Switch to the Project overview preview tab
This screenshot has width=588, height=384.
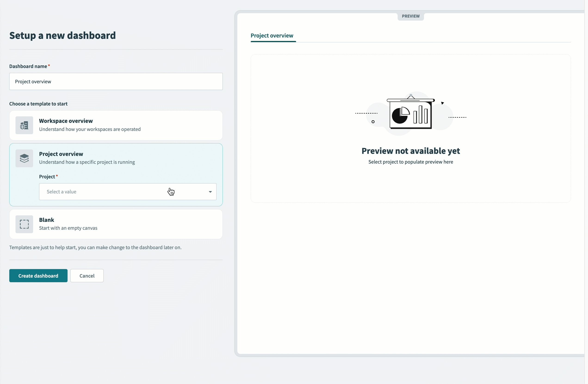(x=272, y=35)
